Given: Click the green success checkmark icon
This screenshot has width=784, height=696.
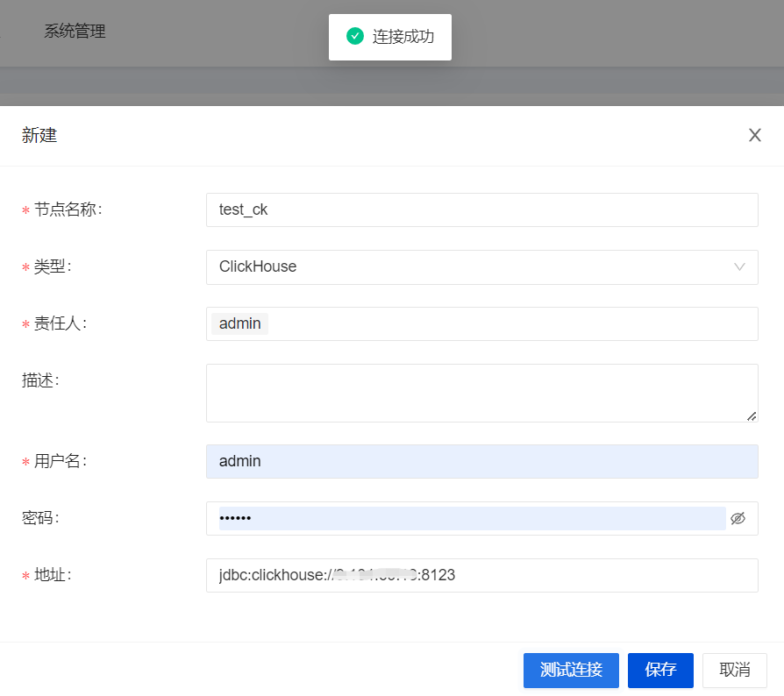Looking at the screenshot, I should pyautogui.click(x=354, y=37).
